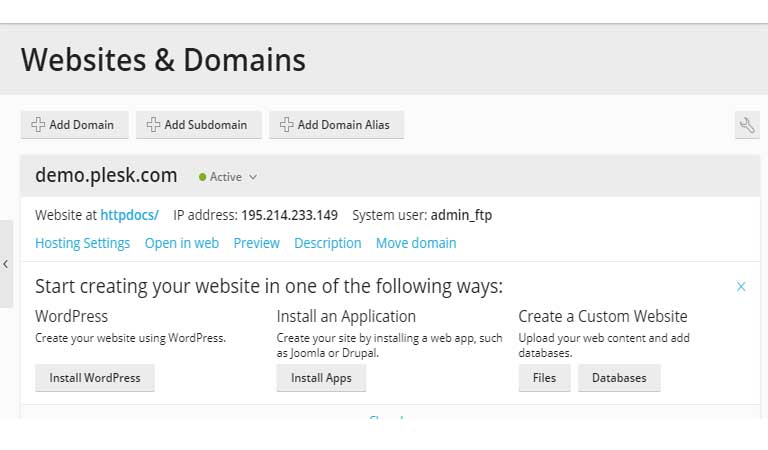Select the WordPress section heading
This screenshot has width=768, height=450.
click(x=72, y=316)
